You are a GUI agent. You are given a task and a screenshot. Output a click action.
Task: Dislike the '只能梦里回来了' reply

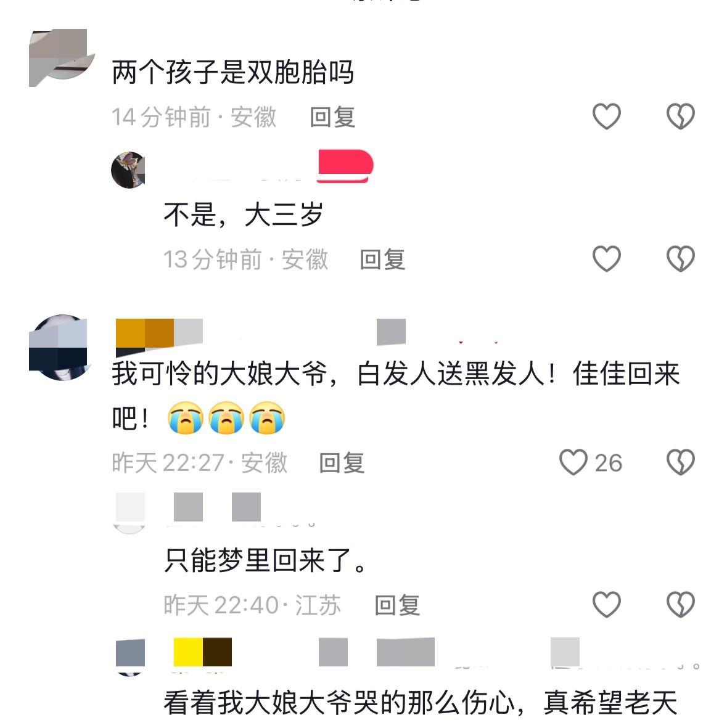(681, 605)
